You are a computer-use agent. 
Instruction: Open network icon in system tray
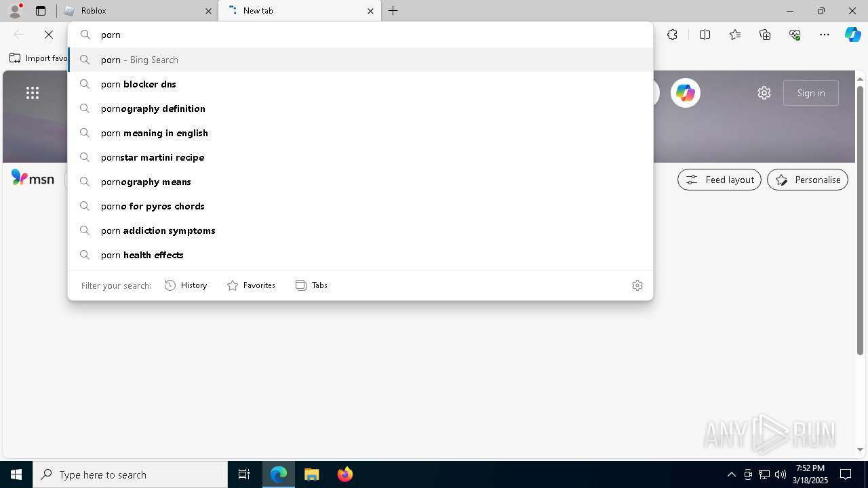coord(764,474)
